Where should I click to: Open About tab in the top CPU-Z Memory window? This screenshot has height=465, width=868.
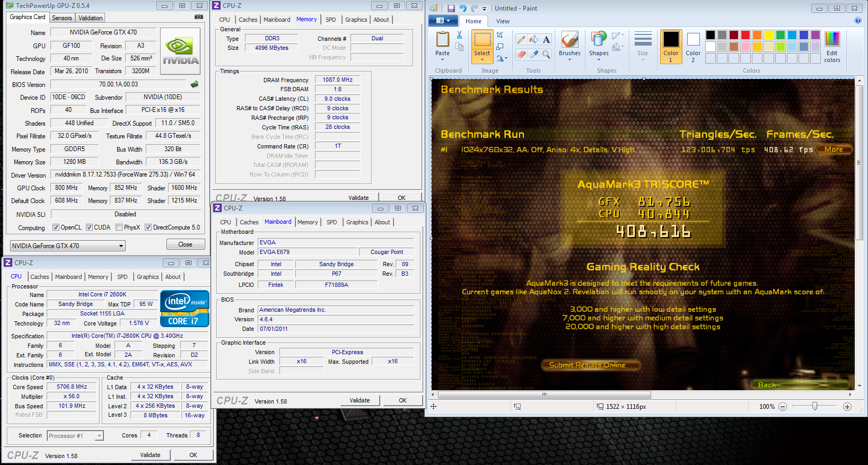381,20
